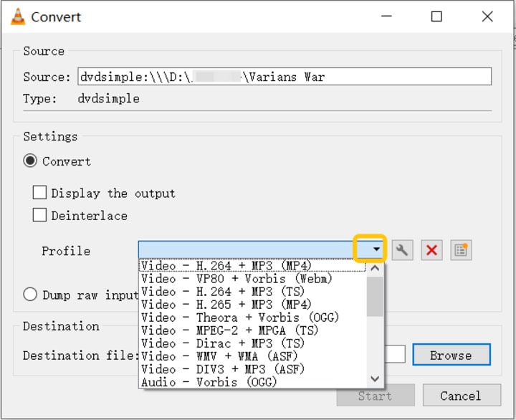Maximize the Convert window
This screenshot has height=420, width=516.
[x=436, y=16]
